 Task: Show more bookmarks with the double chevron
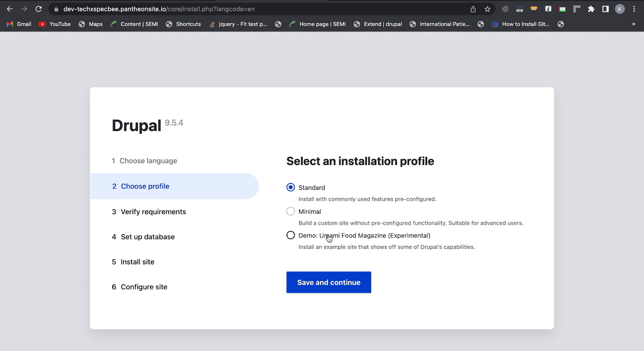(634, 24)
